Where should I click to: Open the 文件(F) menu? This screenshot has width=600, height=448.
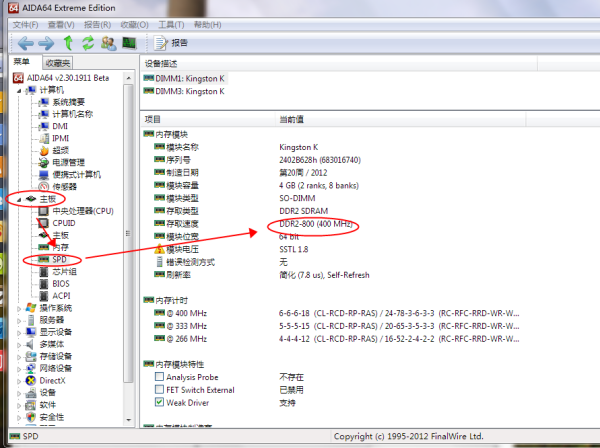pos(25,25)
